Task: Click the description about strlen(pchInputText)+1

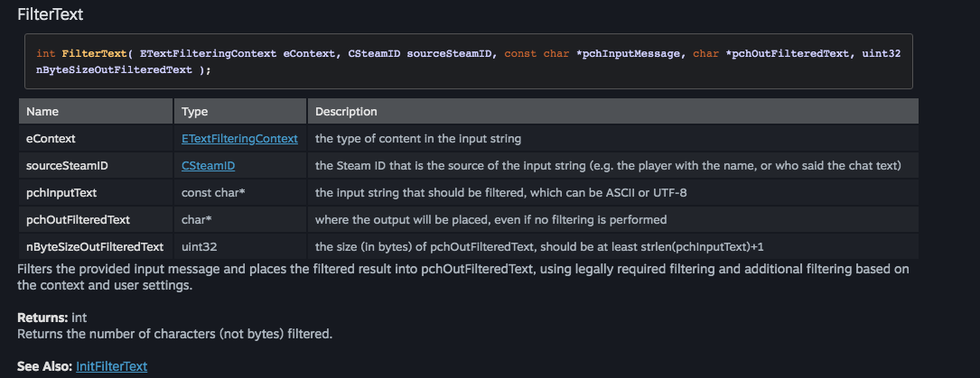Action: tap(541, 246)
